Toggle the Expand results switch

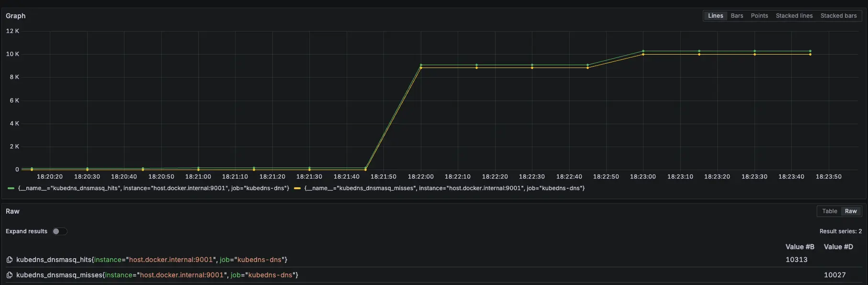(60, 231)
